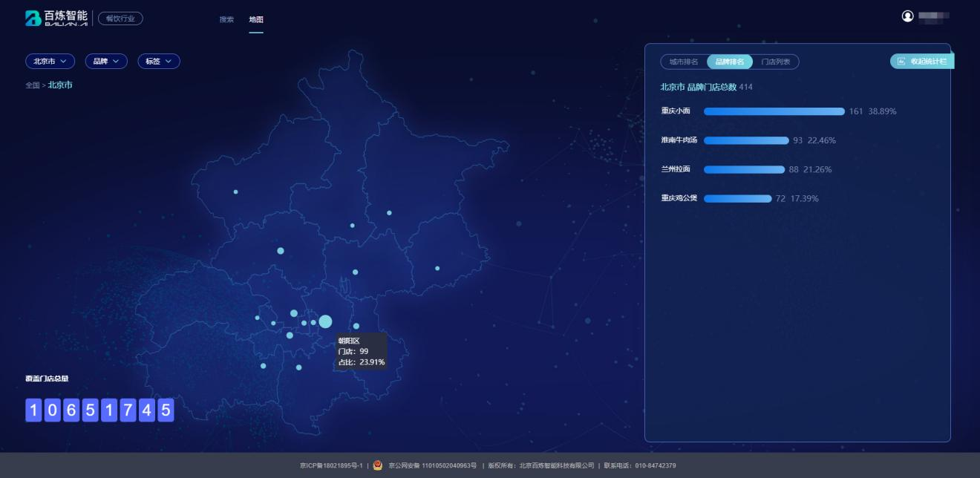Click the 收起统计栏 collapse button
This screenshot has width=980, height=478.
(x=921, y=62)
